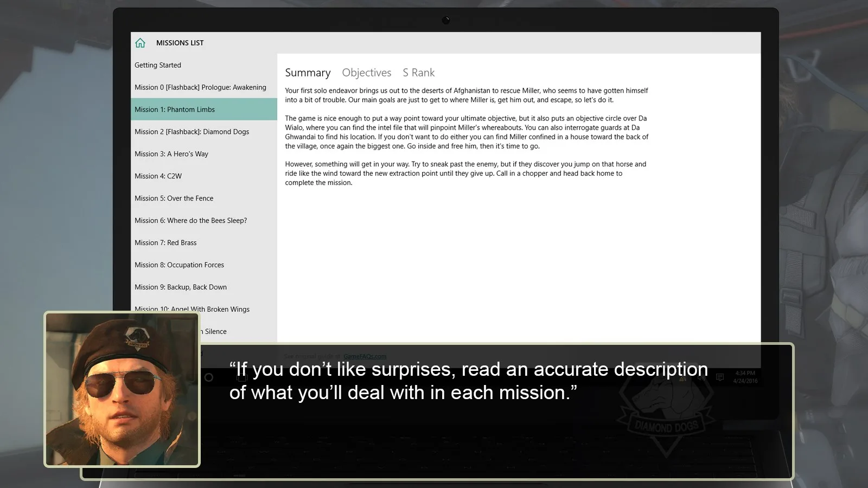Open the Getting Started entry
868x488 pixels.
point(204,65)
